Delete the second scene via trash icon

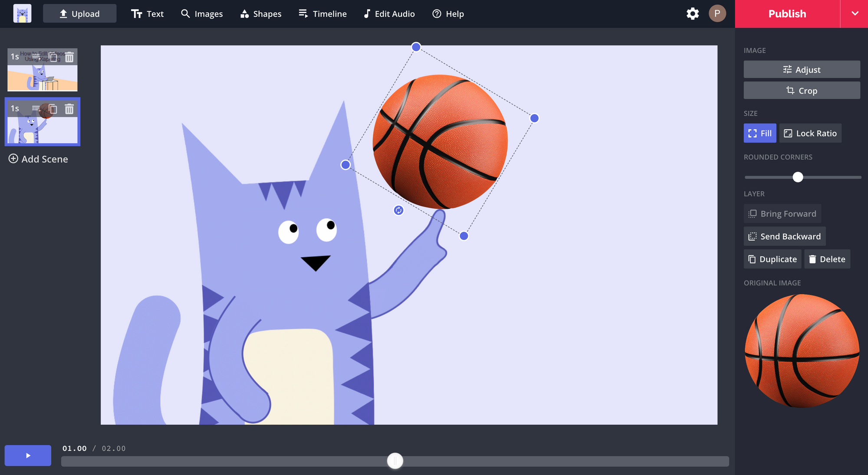click(69, 109)
